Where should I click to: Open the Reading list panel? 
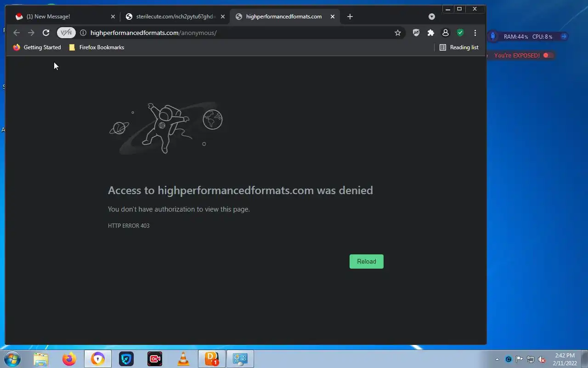459,47
